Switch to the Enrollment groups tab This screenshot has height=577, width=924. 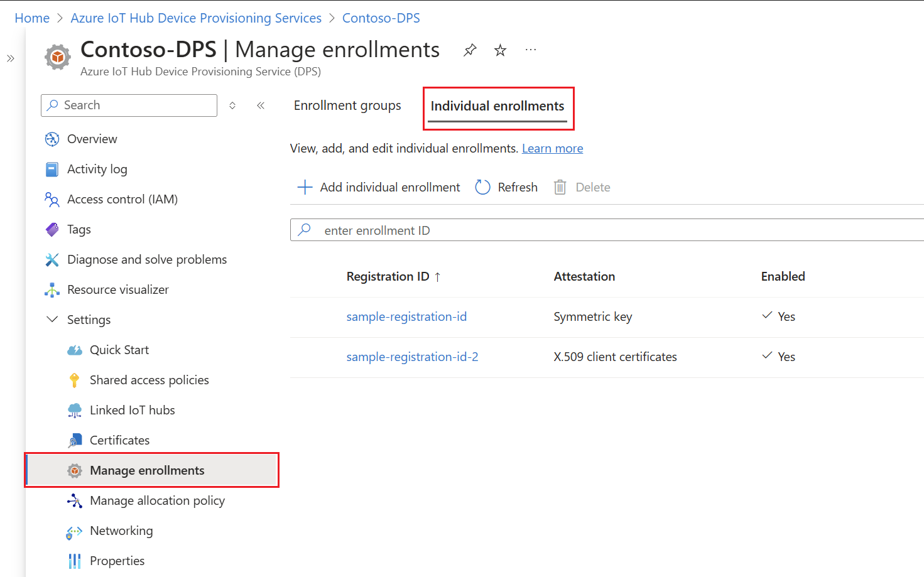point(347,105)
